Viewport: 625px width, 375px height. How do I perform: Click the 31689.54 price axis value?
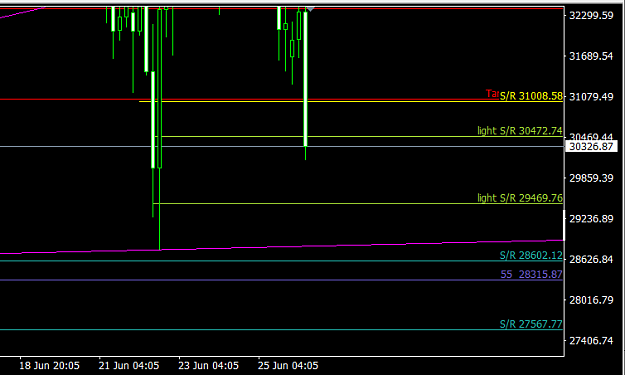pos(591,56)
